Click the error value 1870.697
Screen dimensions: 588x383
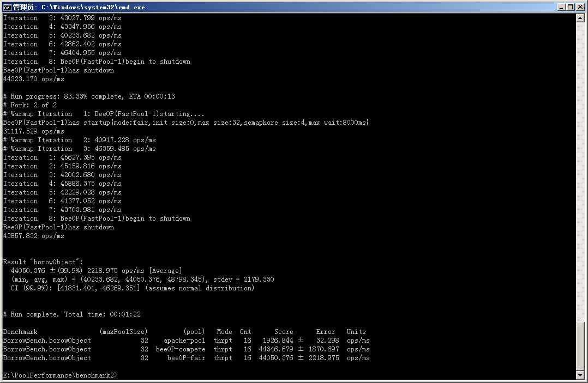[323, 349]
